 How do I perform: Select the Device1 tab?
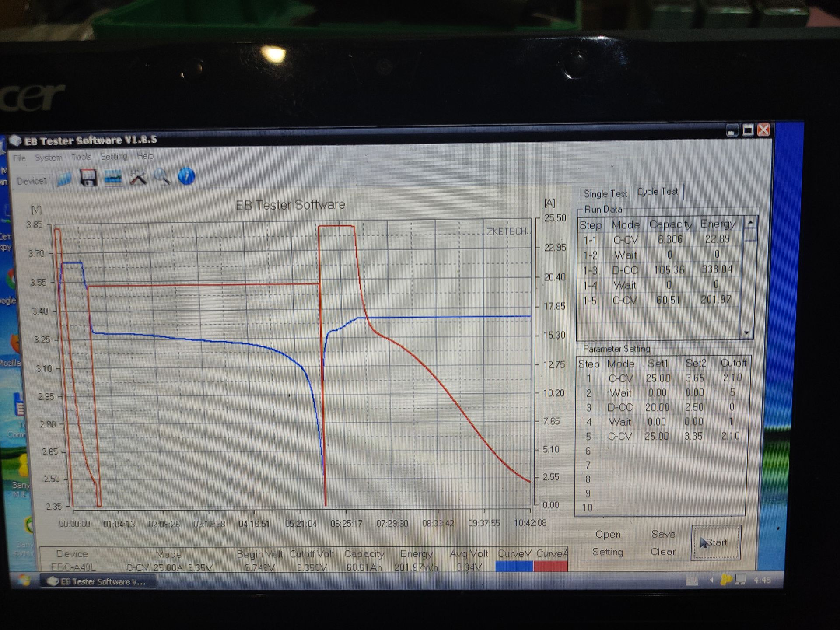pyautogui.click(x=31, y=181)
